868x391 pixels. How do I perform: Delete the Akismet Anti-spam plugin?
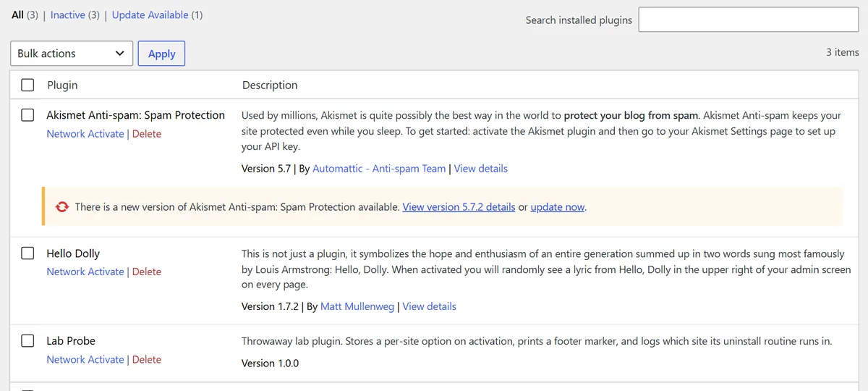(x=147, y=134)
